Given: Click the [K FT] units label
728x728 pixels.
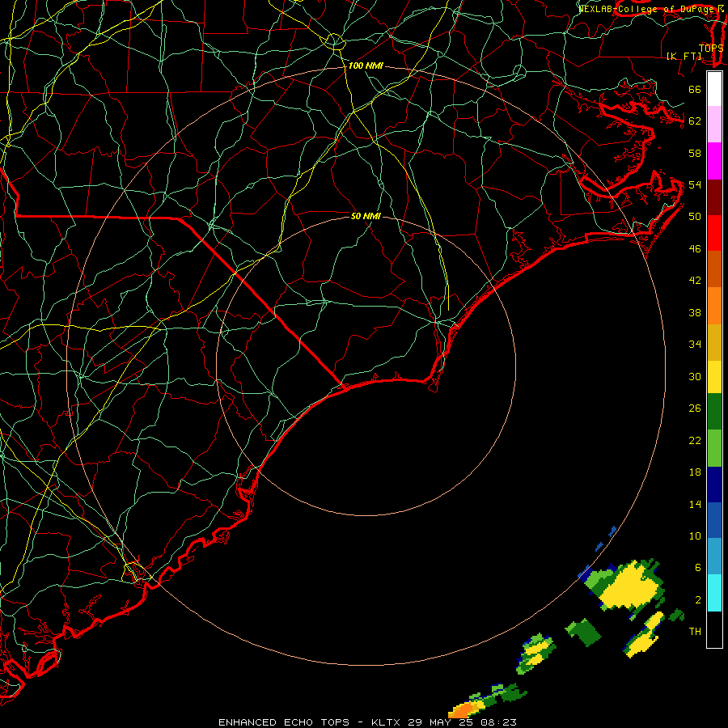Looking at the screenshot, I should (684, 57).
